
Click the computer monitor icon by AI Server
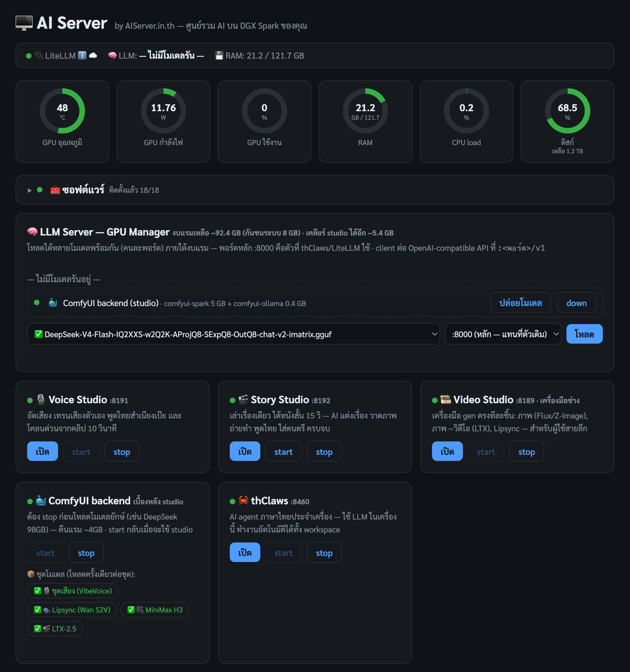click(24, 23)
